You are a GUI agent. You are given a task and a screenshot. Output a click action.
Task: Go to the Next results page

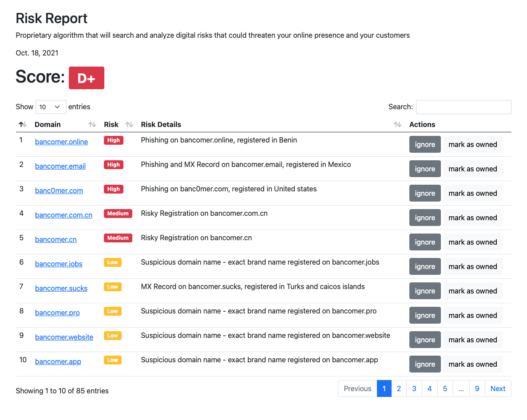498,388
